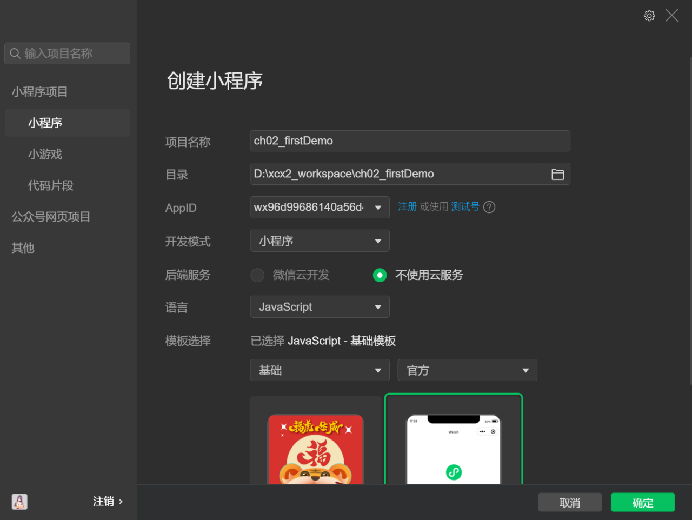Click 注销 to log out
This screenshot has height=521, width=693.
(107, 502)
